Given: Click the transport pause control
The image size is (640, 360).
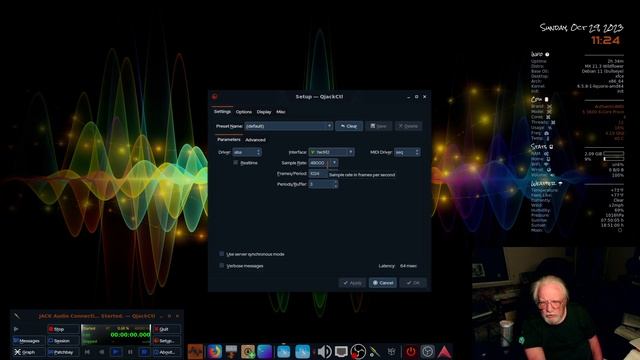Looking at the screenshot, I should 130,352.
